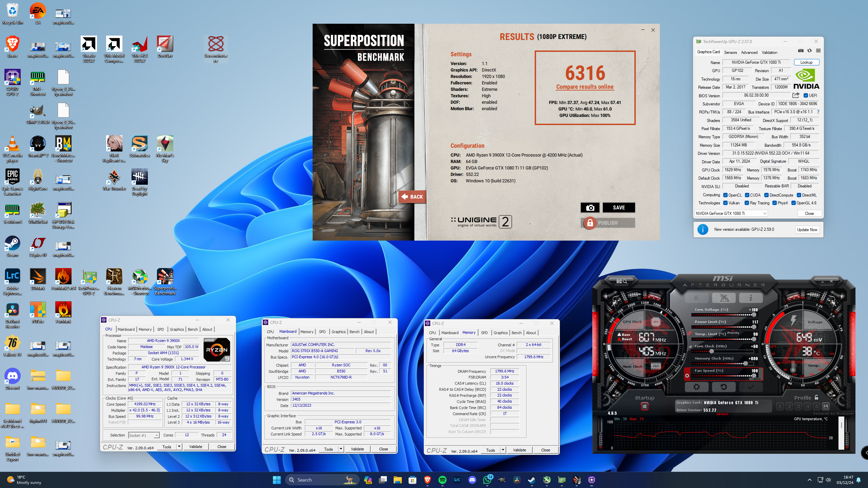Click BACK in Superposition Benchmark
Image resolution: width=868 pixels, height=488 pixels.
pos(412,197)
